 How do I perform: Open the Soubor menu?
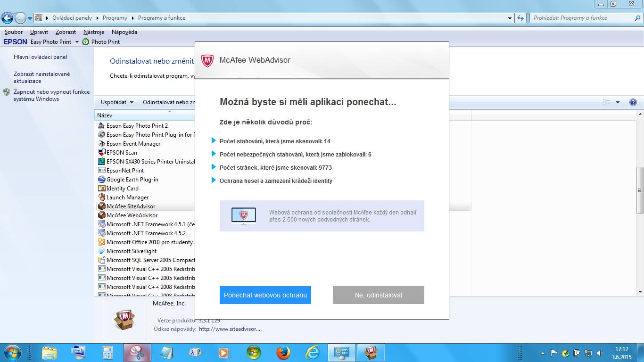(14, 32)
